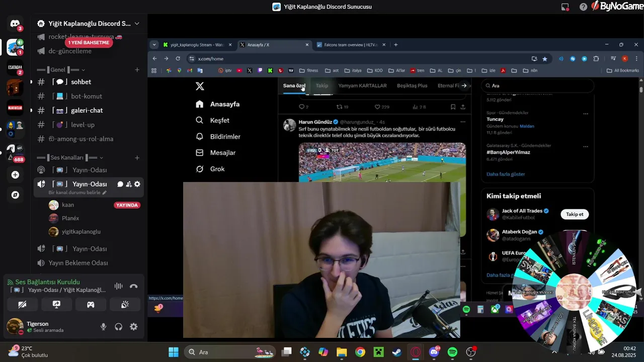
Task: Mute the microphone next to Tigerson
Action: click(103, 327)
